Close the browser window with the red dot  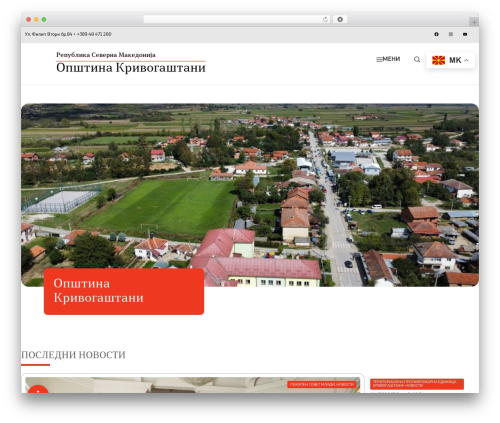(x=29, y=20)
